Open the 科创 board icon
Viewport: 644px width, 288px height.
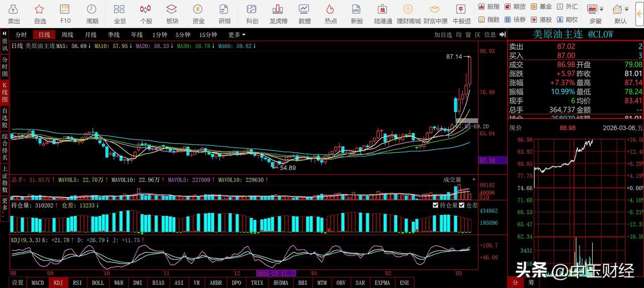(252, 14)
